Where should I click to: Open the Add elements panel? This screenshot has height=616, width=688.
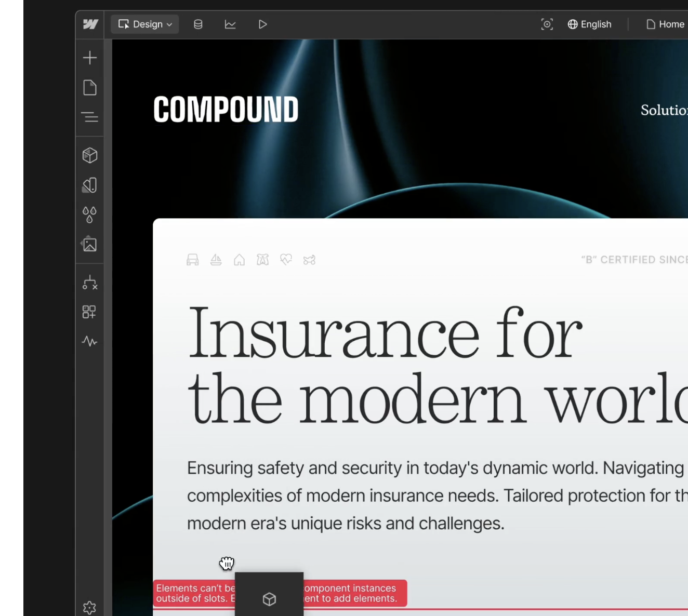coord(90,57)
